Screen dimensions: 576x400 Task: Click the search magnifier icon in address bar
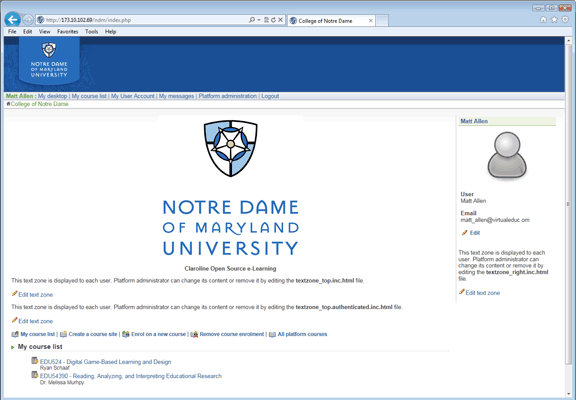pyautogui.click(x=252, y=20)
